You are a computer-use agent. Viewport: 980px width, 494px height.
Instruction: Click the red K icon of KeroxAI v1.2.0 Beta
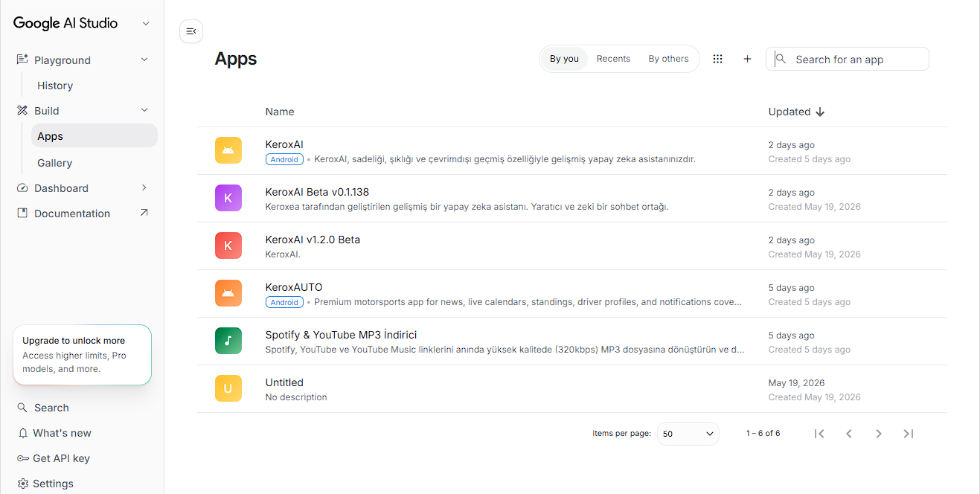click(228, 246)
